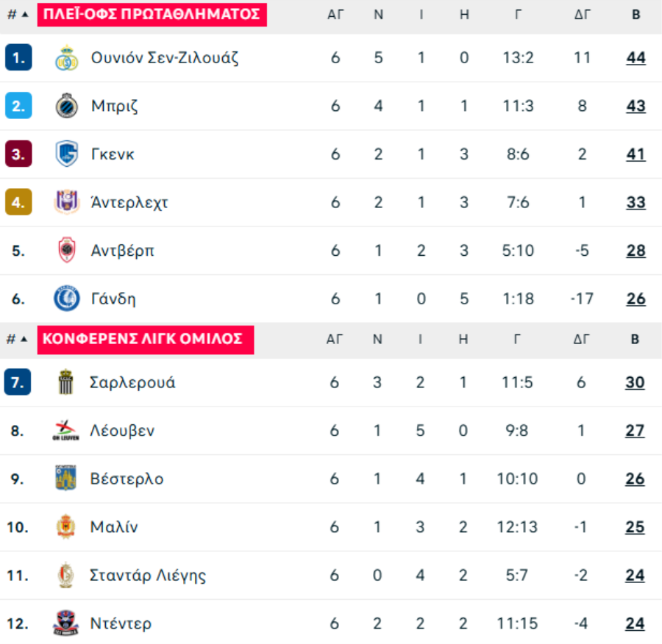Image resolution: width=662 pixels, height=644 pixels.
Task: Click the OH Leuven team logo
Action: click(x=66, y=431)
